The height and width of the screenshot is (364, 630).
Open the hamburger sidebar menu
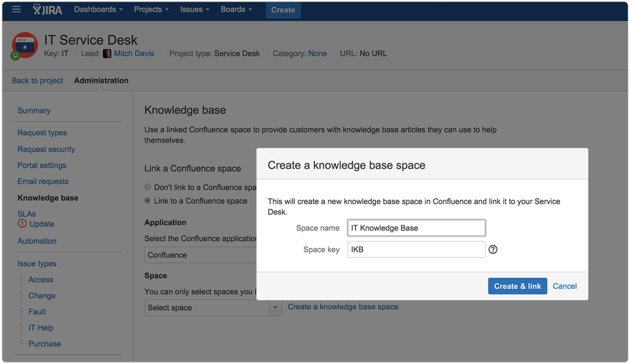tap(16, 9)
